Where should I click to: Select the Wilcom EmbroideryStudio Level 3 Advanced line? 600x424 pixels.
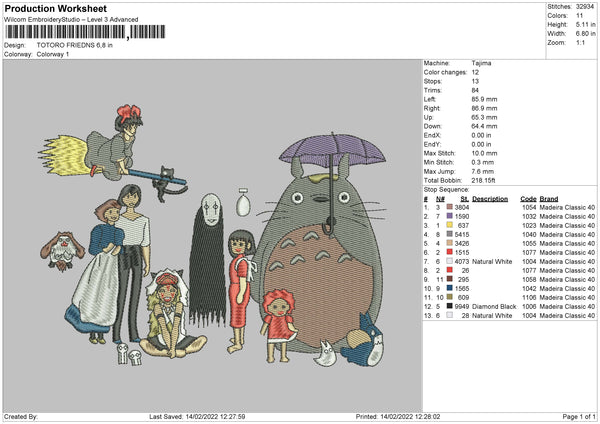tap(71, 19)
